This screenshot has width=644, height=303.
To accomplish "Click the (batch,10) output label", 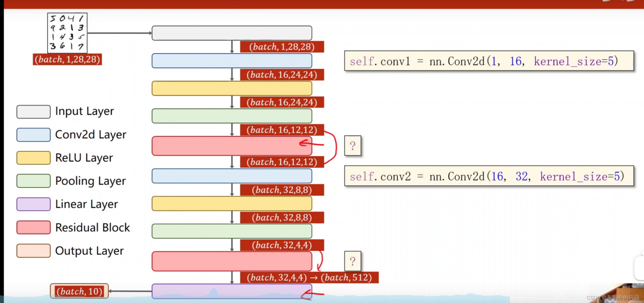I will (79, 291).
